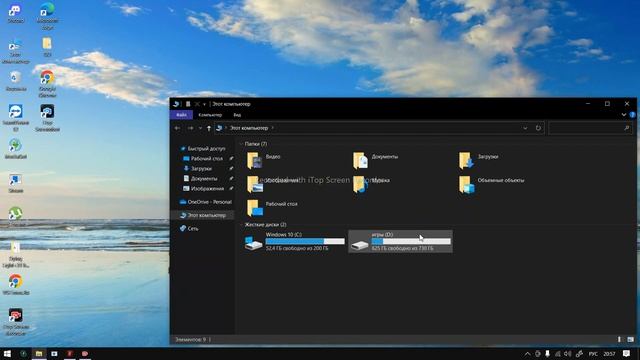Switch РУС input language in tray

pos(593,354)
